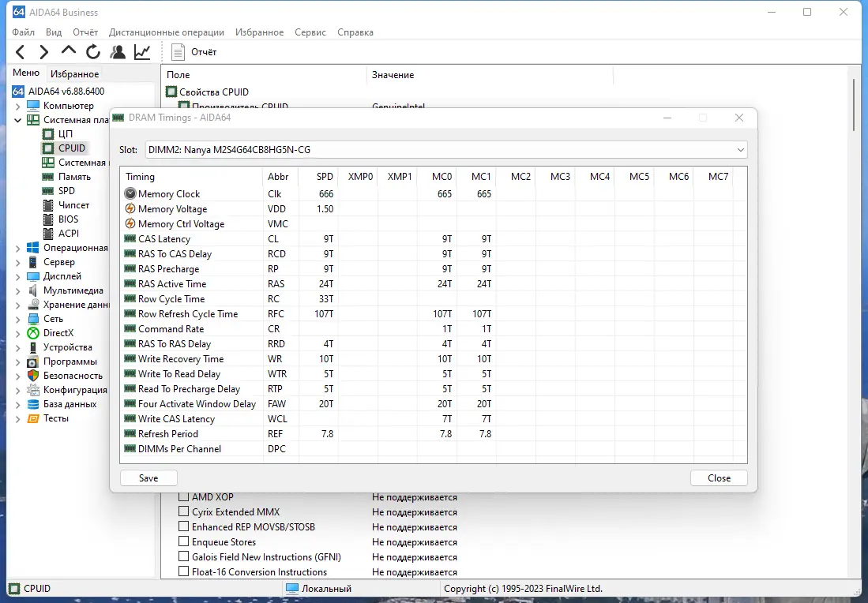The height and width of the screenshot is (603, 868).
Task: Click the Save button in DRAM Timings
Action: coord(148,478)
